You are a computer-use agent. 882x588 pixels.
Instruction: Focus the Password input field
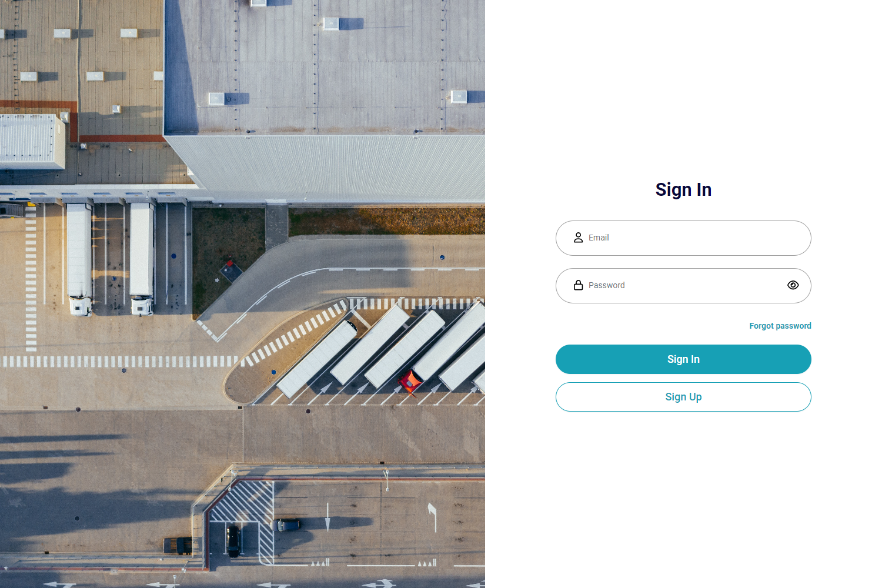tap(683, 286)
